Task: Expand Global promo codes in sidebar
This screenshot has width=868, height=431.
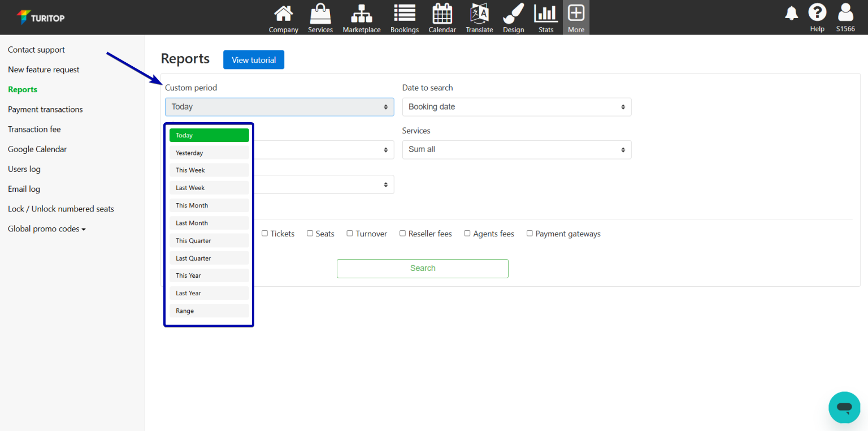Action: point(47,229)
